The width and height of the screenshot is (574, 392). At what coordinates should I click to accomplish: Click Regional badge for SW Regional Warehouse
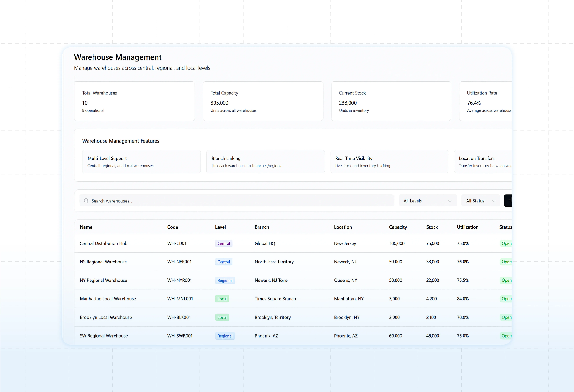225,336
